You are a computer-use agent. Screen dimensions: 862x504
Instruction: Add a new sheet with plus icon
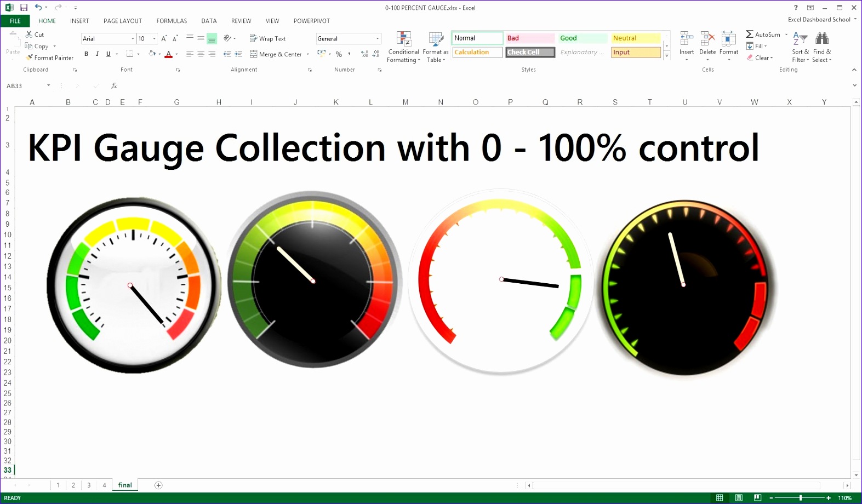[158, 485]
